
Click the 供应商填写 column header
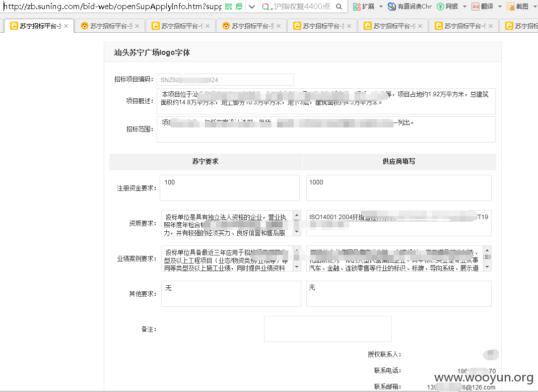[x=398, y=161]
